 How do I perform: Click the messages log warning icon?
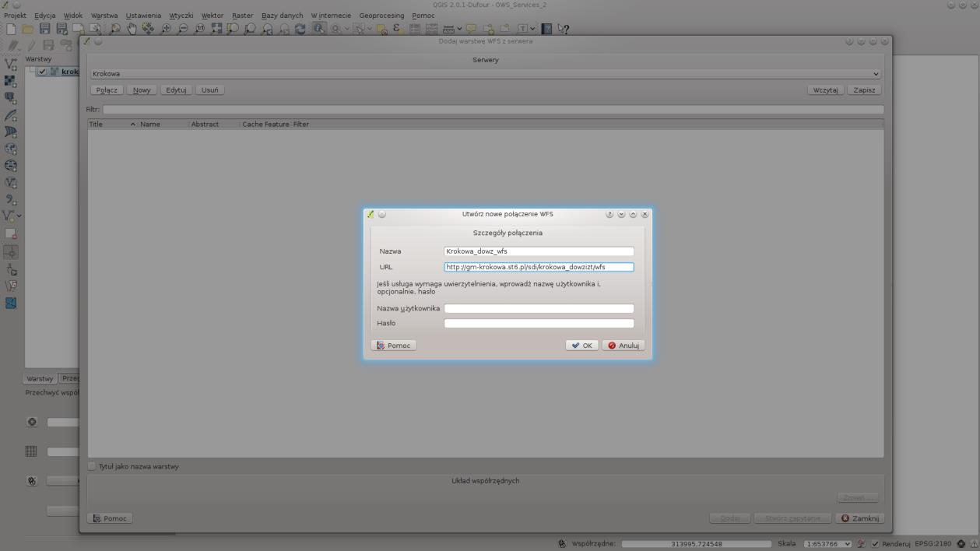tap(974, 544)
